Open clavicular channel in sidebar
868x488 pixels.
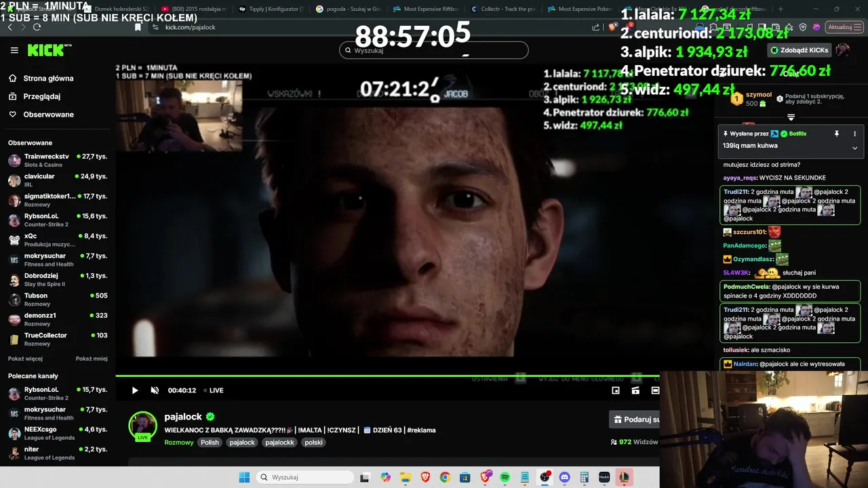click(58, 180)
